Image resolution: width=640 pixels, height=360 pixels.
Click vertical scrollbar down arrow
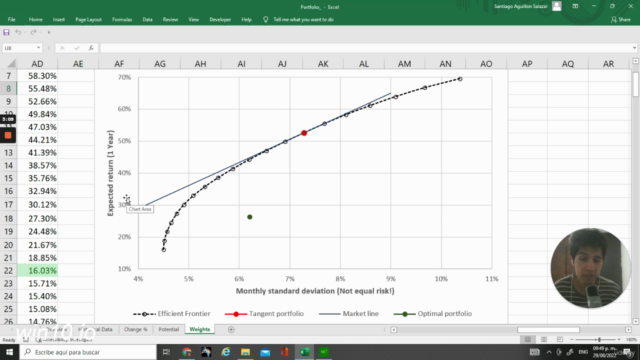pyautogui.click(x=636, y=321)
